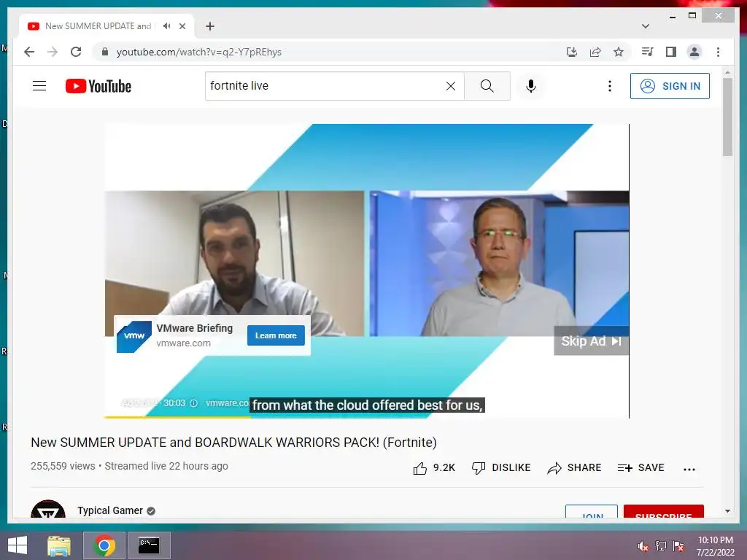
Task: Click the video title text
Action: coord(234,443)
